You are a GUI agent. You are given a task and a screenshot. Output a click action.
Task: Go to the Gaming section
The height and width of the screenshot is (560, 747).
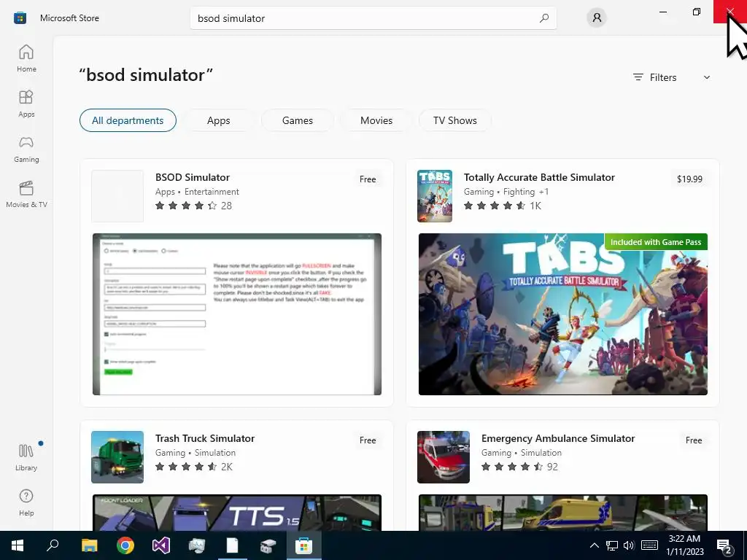[26, 149]
